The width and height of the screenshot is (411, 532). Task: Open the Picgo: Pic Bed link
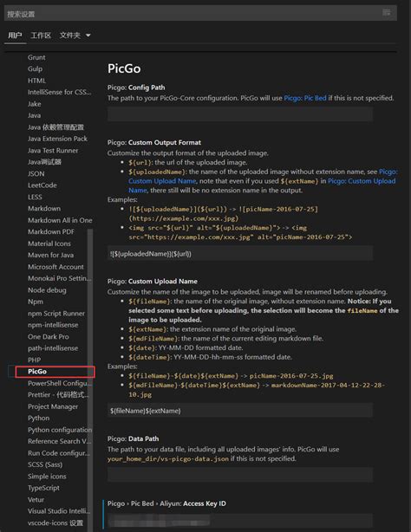(x=305, y=98)
